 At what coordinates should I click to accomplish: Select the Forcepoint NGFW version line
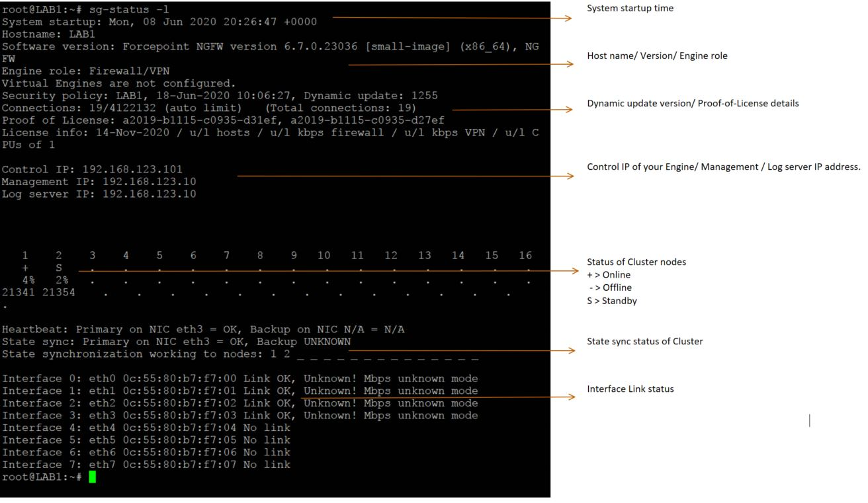(198, 46)
